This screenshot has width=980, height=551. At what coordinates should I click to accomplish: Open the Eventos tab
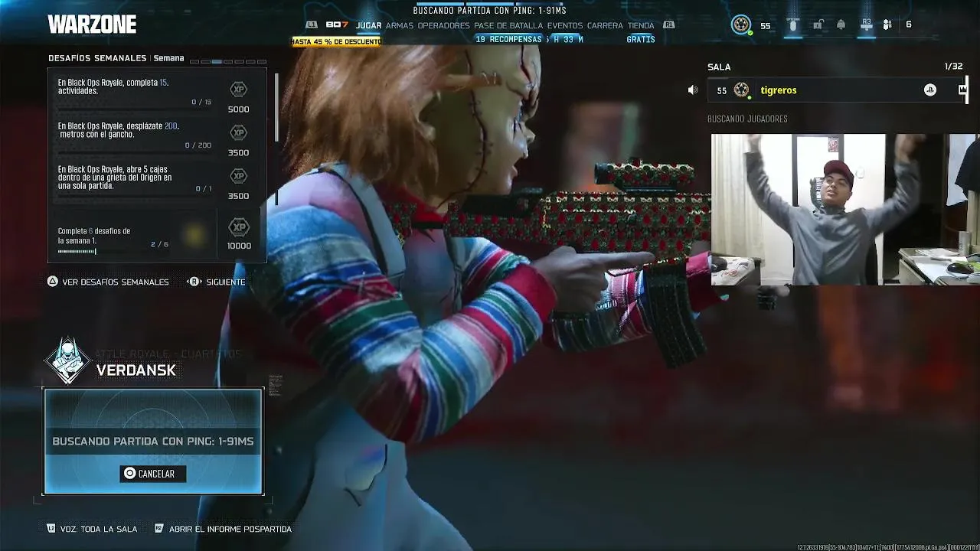565,25
